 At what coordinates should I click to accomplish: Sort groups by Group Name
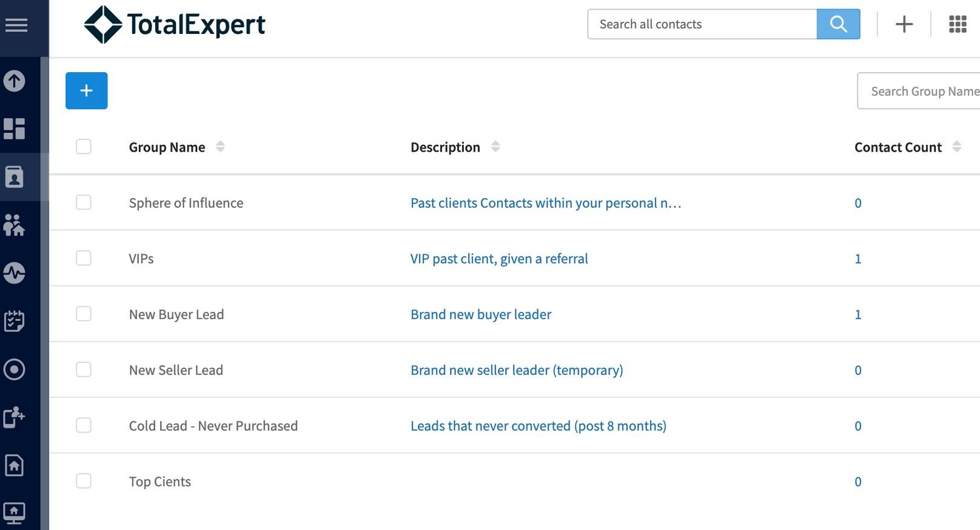(220, 147)
